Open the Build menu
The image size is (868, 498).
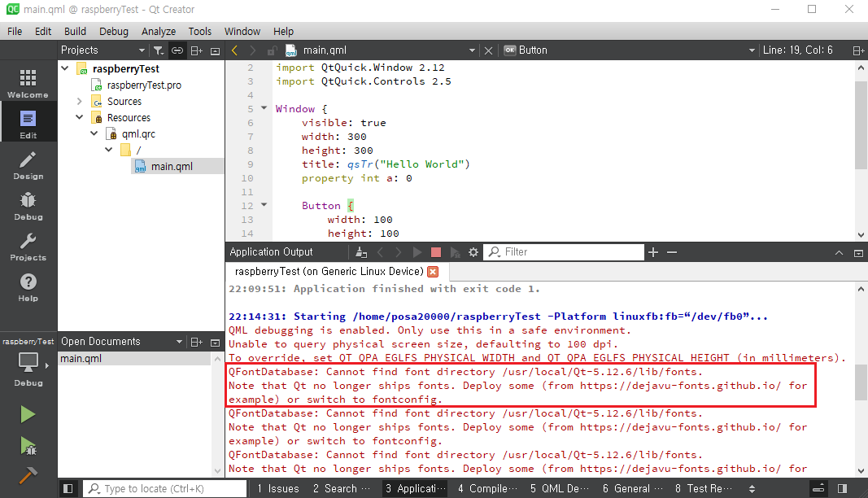[x=75, y=32]
